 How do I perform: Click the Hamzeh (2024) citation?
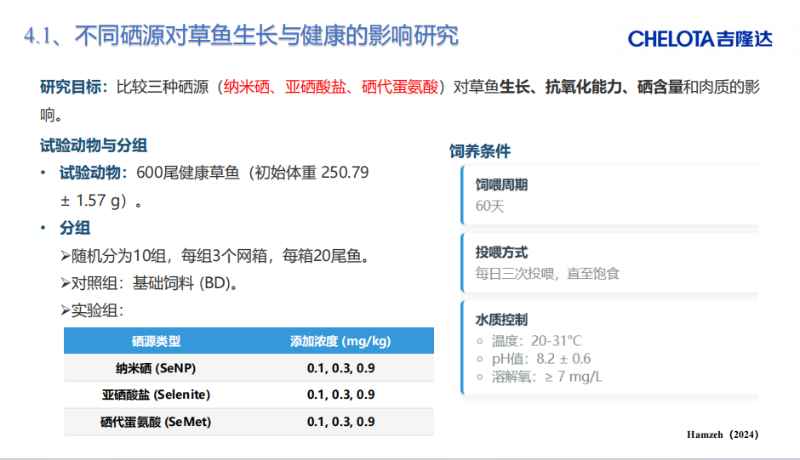pyautogui.click(x=723, y=435)
